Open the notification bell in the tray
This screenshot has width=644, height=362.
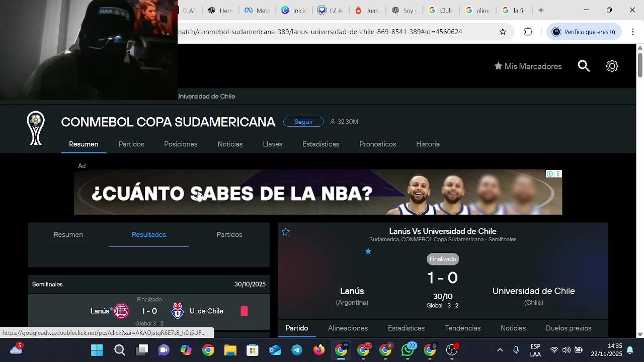click(x=629, y=350)
